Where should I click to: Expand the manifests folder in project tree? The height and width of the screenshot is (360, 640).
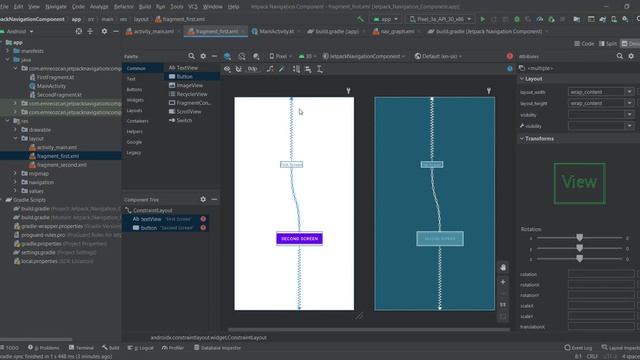pyautogui.click(x=7, y=51)
